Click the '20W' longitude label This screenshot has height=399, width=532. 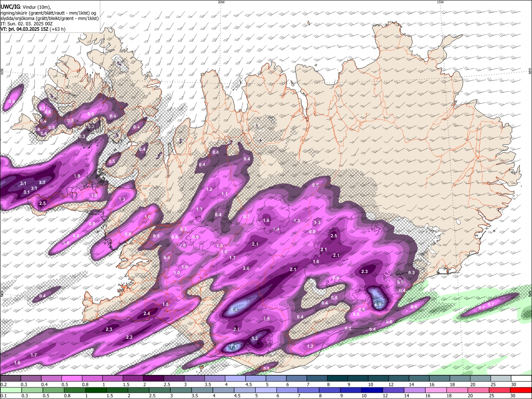pos(221,2)
